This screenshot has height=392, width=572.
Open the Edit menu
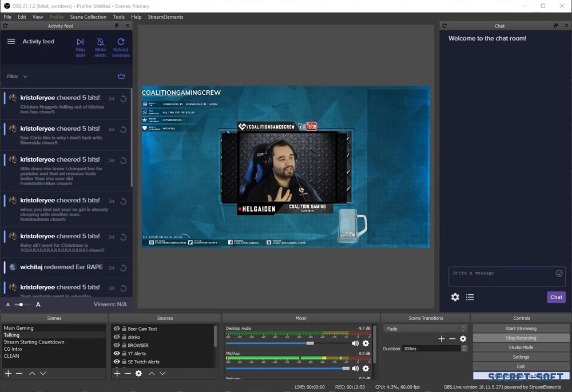point(22,17)
